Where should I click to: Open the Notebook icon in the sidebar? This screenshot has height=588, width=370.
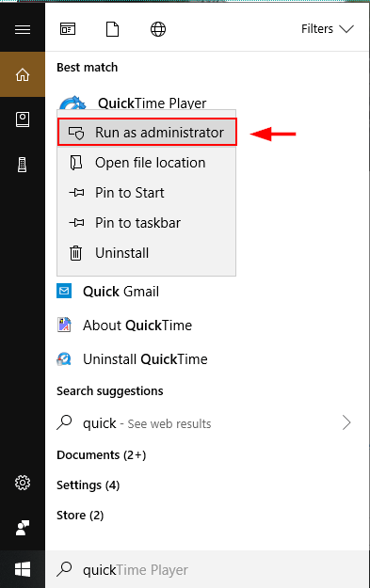23,119
